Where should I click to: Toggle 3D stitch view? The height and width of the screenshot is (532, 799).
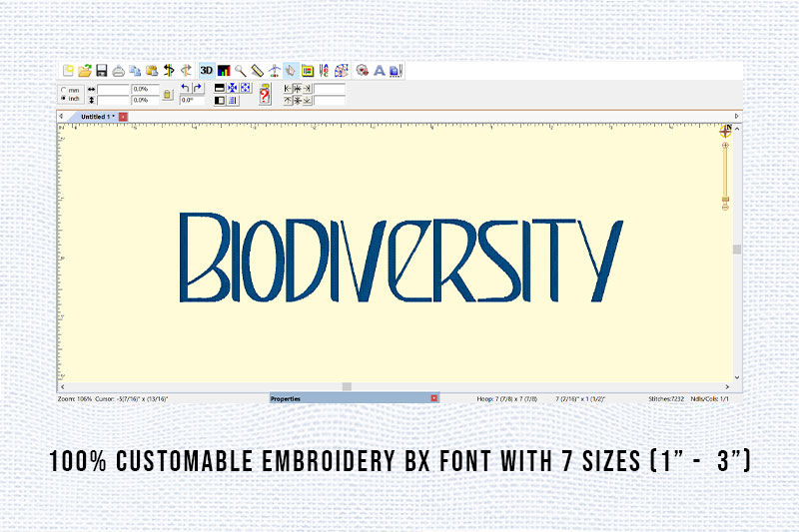(x=207, y=70)
